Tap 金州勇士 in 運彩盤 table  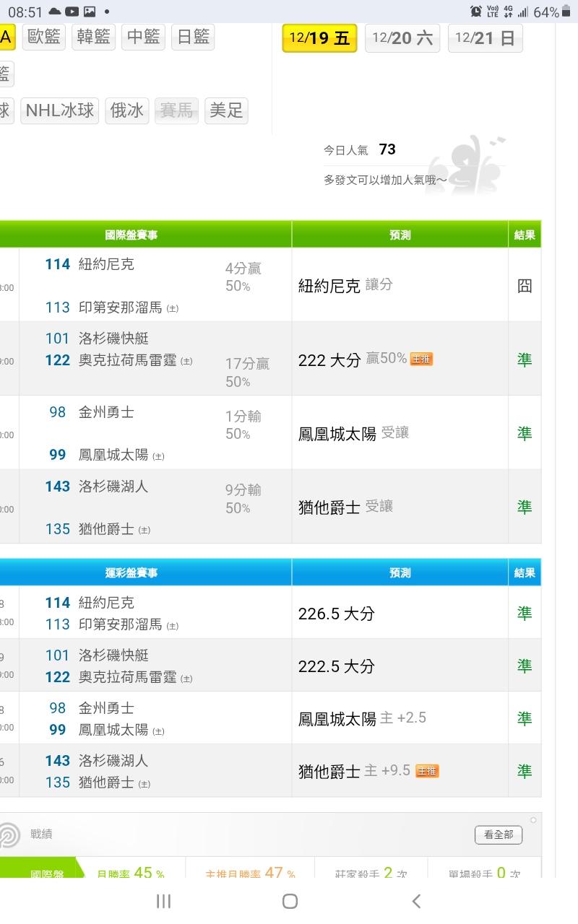(x=106, y=708)
